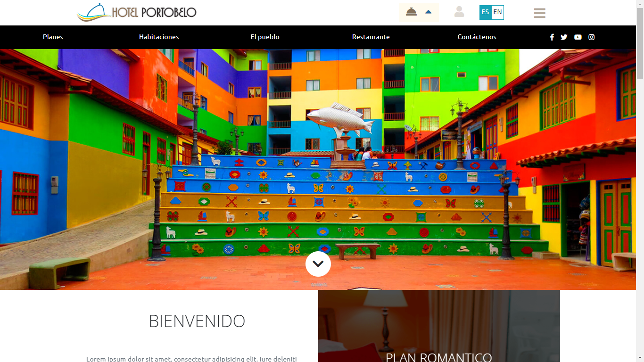The width and height of the screenshot is (644, 362).
Task: Open the Planes menu item
Action: pyautogui.click(x=53, y=37)
